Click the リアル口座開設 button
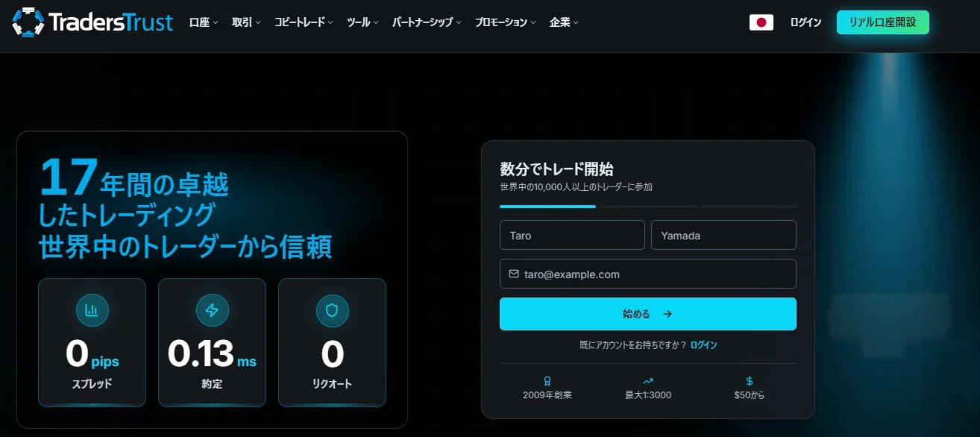 coord(882,22)
